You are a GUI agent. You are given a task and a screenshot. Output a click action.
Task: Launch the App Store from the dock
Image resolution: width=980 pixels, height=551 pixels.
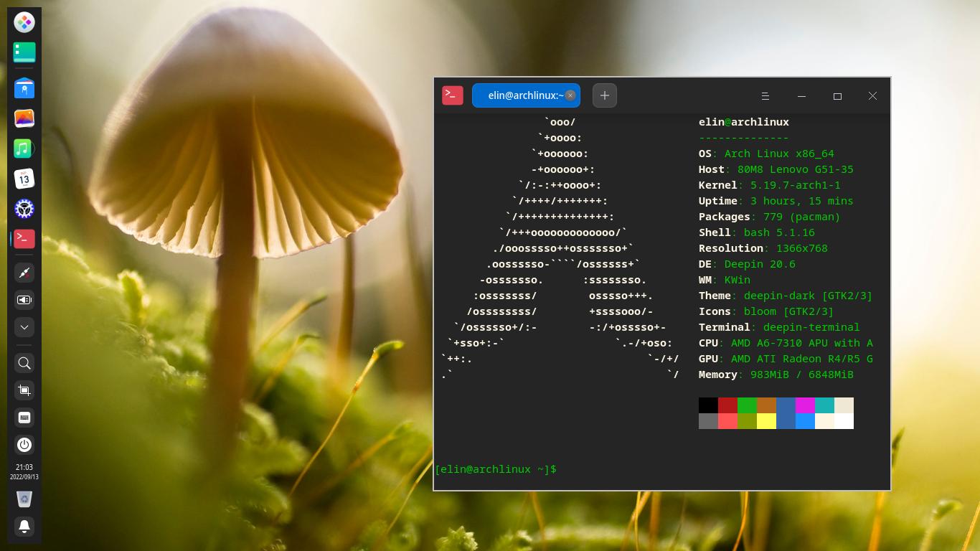coord(24,88)
